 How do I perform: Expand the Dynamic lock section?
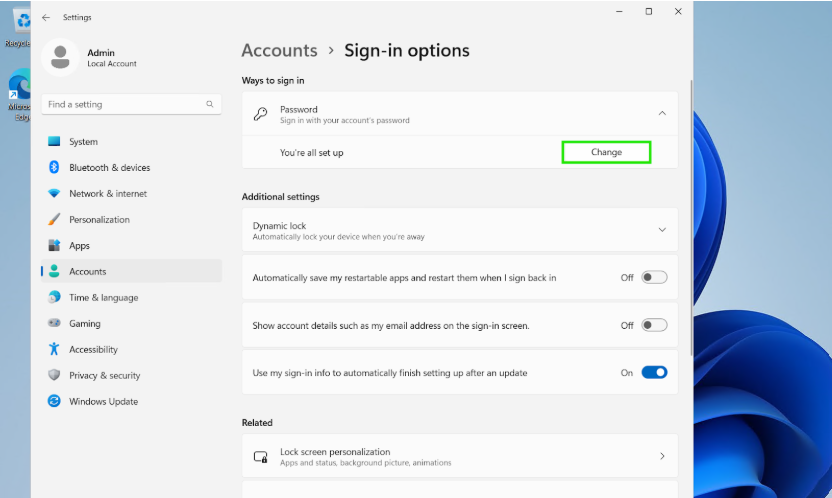coord(662,230)
